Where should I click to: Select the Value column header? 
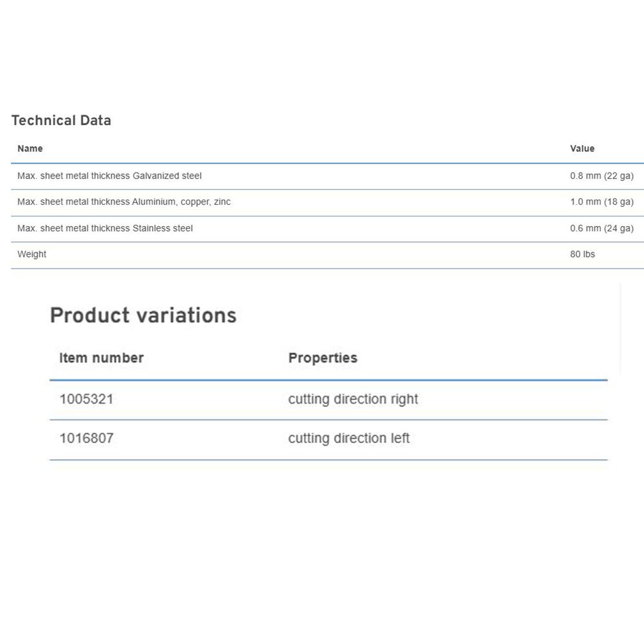pos(582,149)
